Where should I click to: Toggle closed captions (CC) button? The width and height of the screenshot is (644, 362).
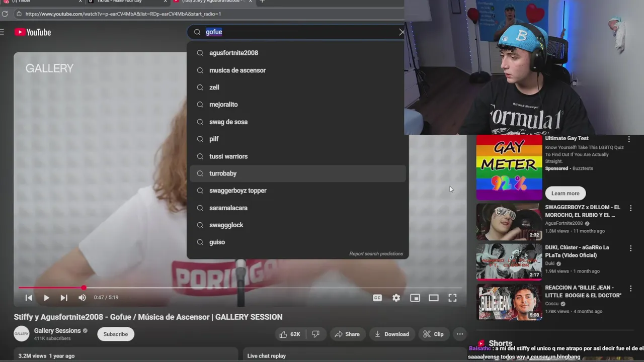[377, 298]
